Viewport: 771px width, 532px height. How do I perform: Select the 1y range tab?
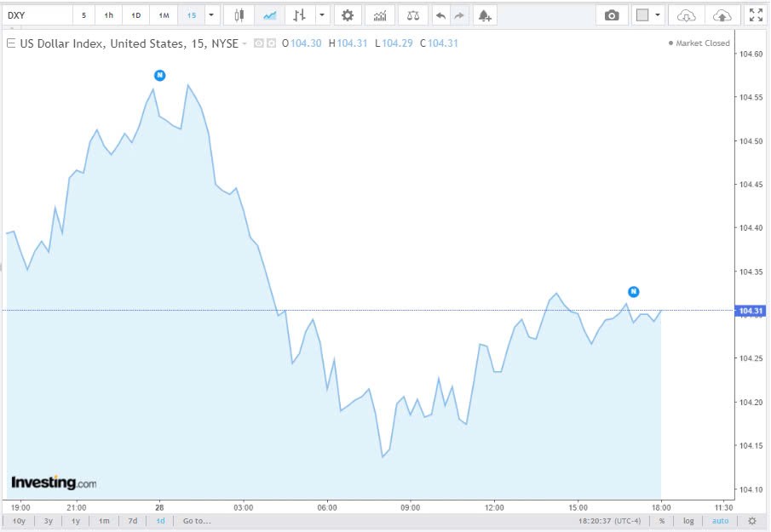(x=75, y=520)
